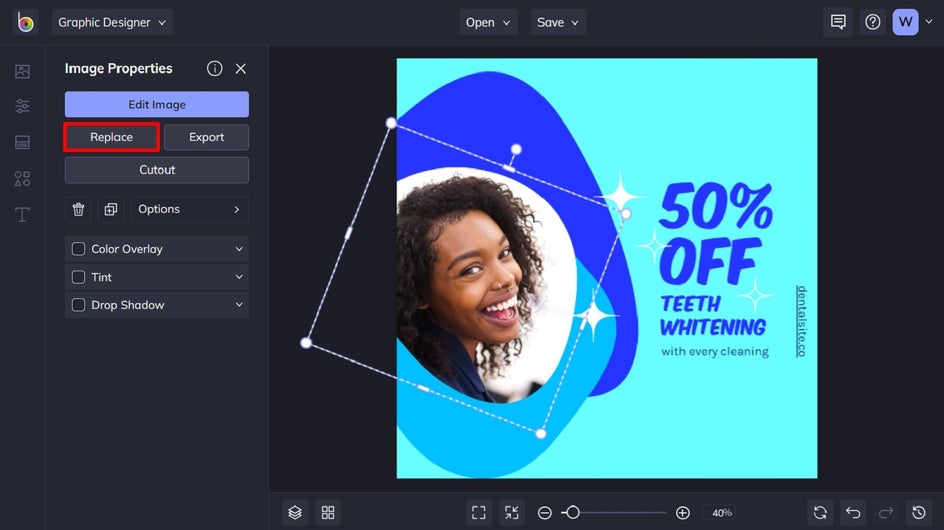Click the BeFunky logo icon
The image size is (944, 530).
pos(25,22)
